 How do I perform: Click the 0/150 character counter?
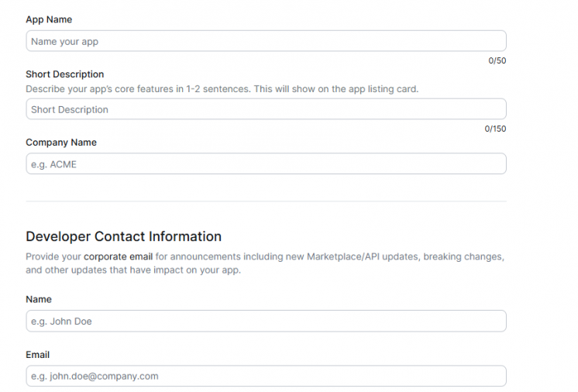[x=495, y=129]
